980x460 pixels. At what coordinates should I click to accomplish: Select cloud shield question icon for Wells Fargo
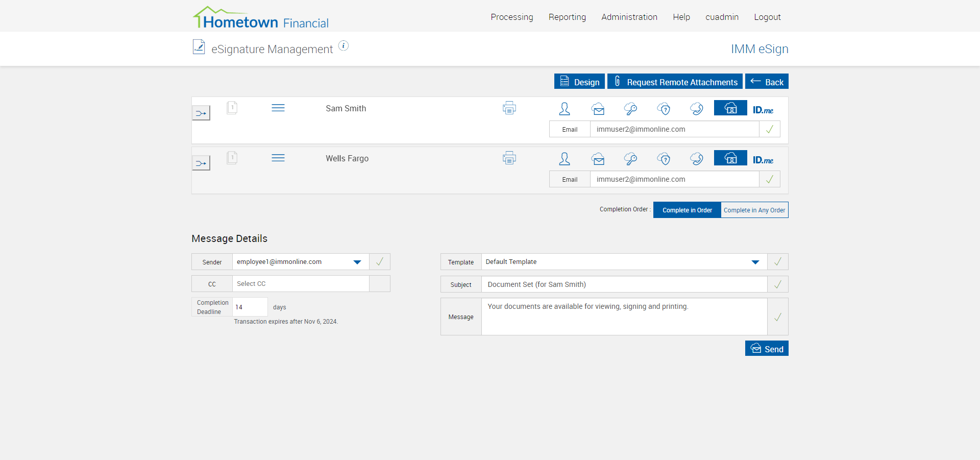click(x=664, y=159)
